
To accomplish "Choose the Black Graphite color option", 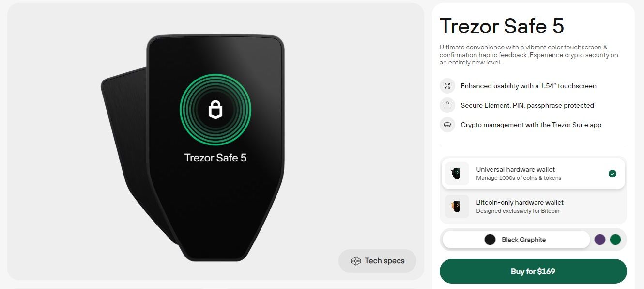I will [x=516, y=240].
